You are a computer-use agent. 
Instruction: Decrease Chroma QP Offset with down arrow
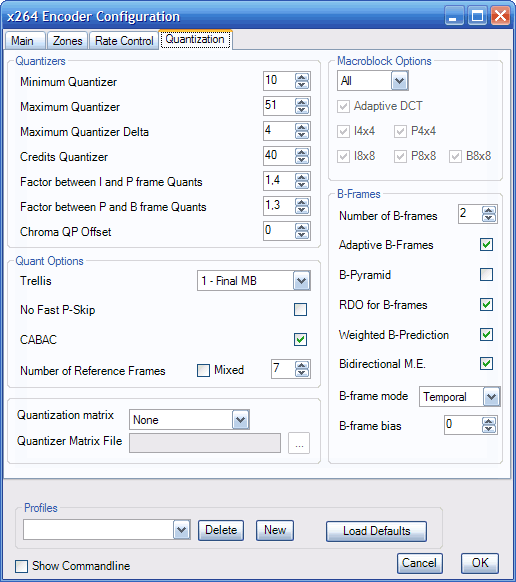click(301, 235)
